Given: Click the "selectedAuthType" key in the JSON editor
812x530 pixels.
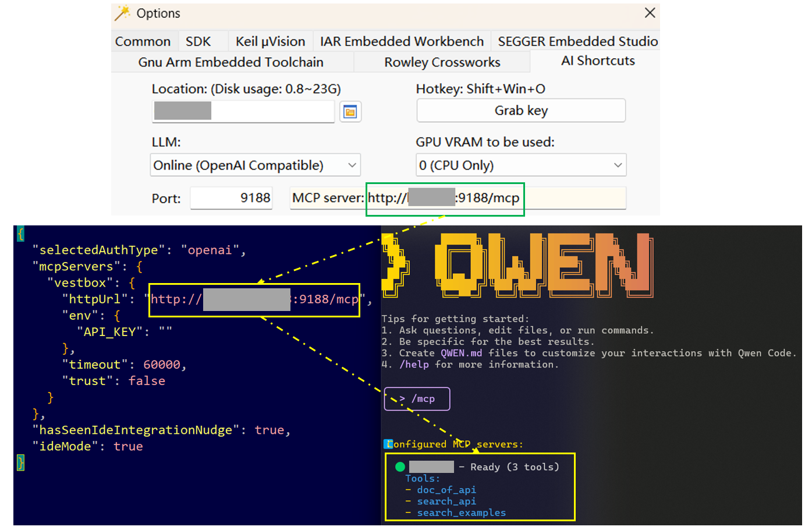Looking at the screenshot, I should coord(98,250).
